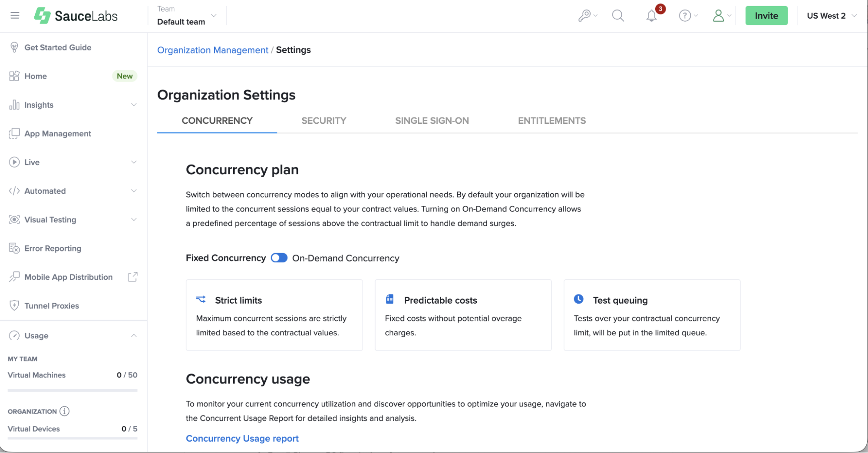Open the help question mark menu

click(x=685, y=16)
